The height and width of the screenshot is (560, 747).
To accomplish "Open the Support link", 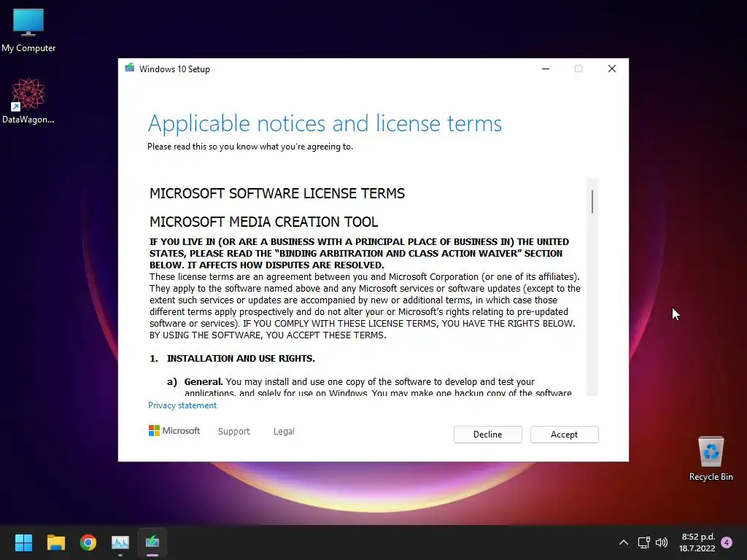I will 234,432.
